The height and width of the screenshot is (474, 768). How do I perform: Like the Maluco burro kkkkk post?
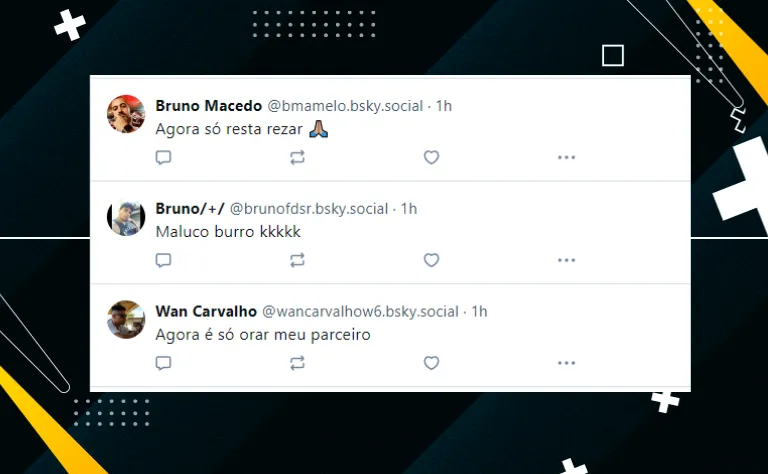pos(432,260)
